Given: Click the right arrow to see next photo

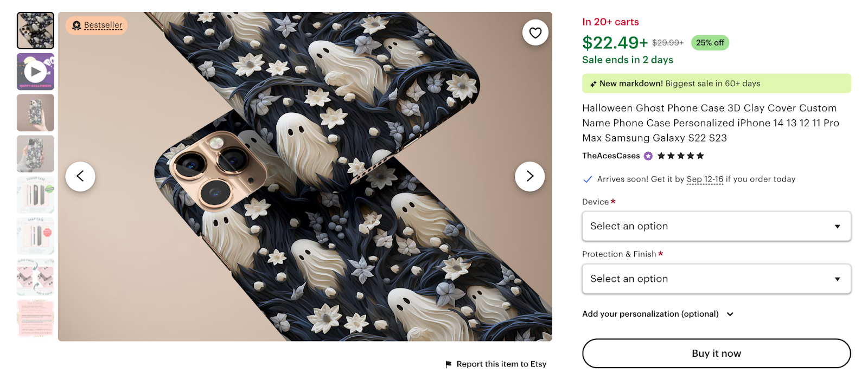Looking at the screenshot, I should [529, 176].
